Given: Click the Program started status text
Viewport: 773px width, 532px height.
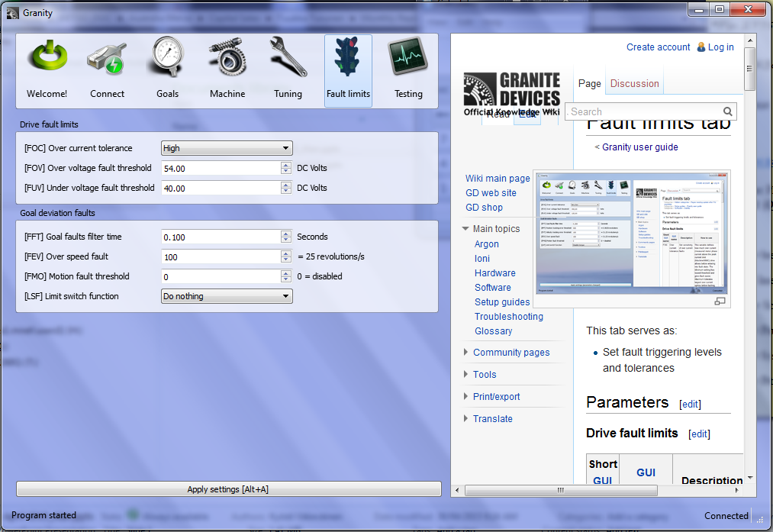Looking at the screenshot, I should coord(43,514).
